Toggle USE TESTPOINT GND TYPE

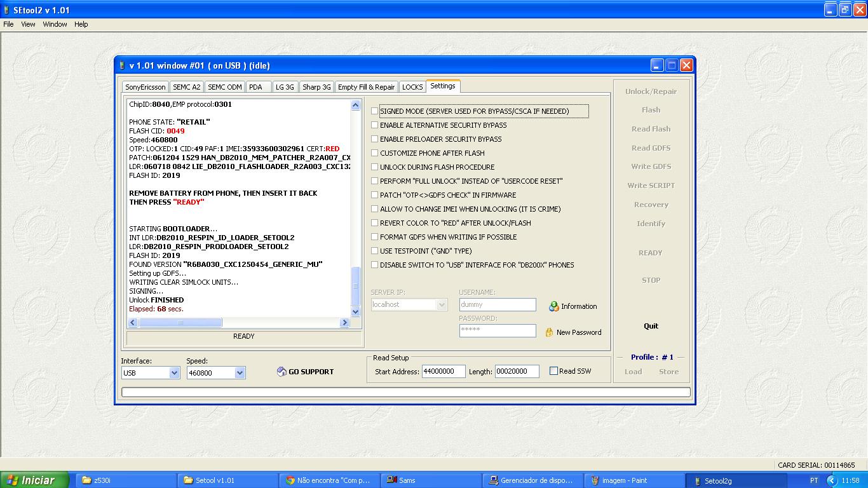pyautogui.click(x=375, y=251)
